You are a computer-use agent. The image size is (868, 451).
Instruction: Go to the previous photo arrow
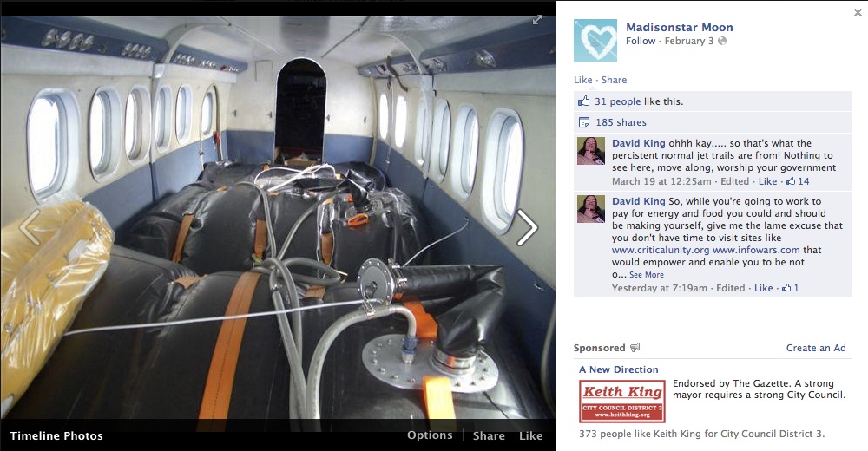click(x=30, y=227)
